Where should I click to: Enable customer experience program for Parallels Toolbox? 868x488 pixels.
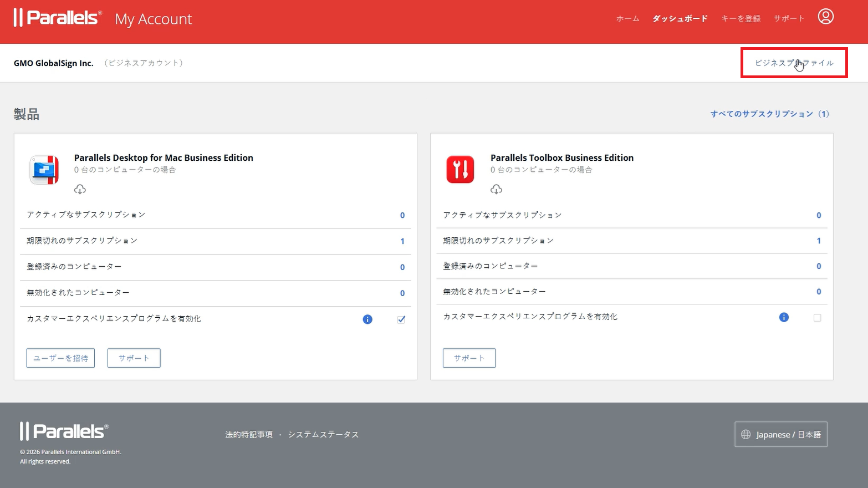point(817,318)
